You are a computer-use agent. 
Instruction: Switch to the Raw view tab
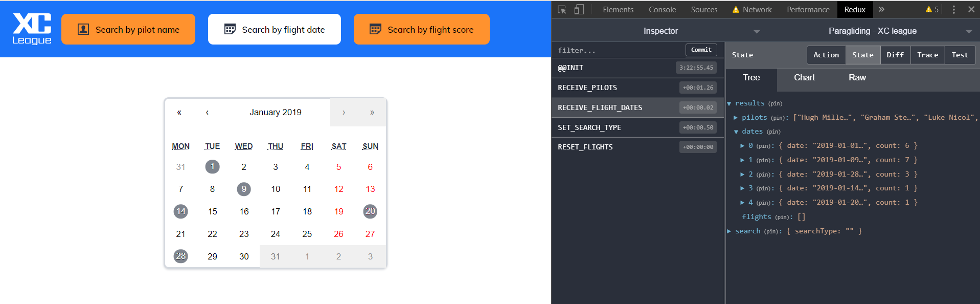857,78
